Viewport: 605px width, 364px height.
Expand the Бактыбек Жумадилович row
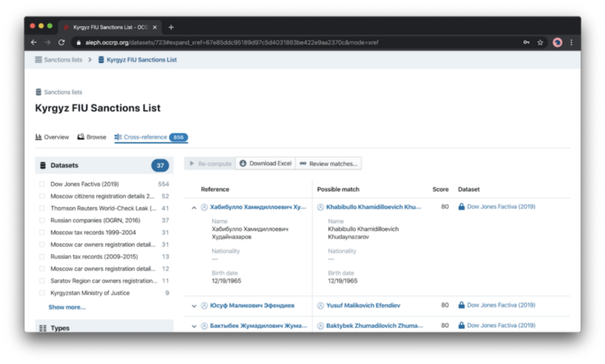coord(195,325)
